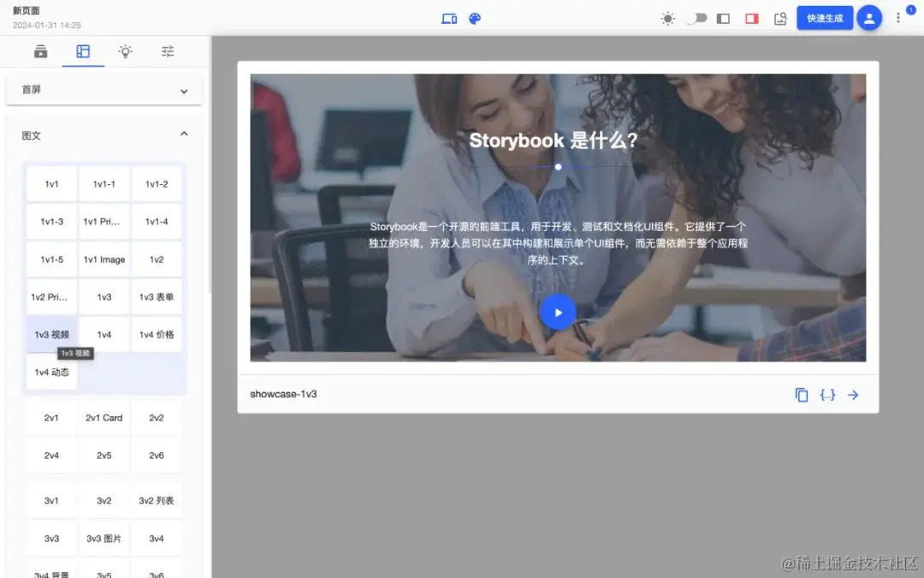Click the preview image of two women
Viewport: 924px width, 578px height.
[558, 217]
